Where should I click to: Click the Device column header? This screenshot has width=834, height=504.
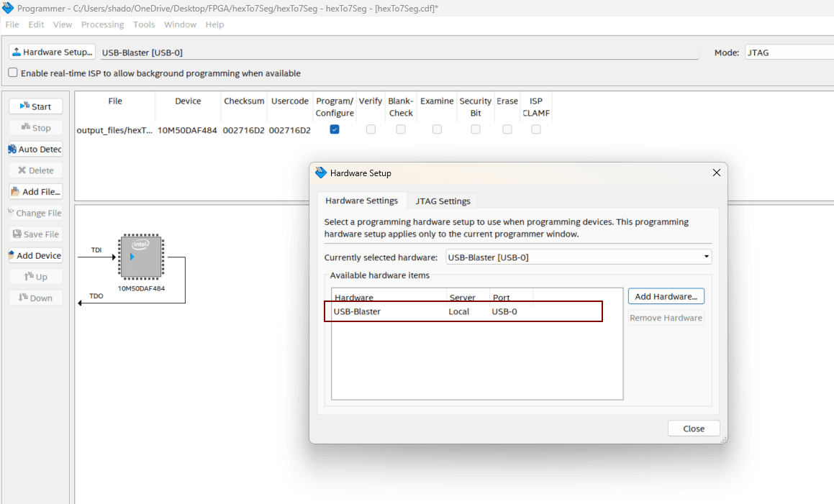coord(188,101)
